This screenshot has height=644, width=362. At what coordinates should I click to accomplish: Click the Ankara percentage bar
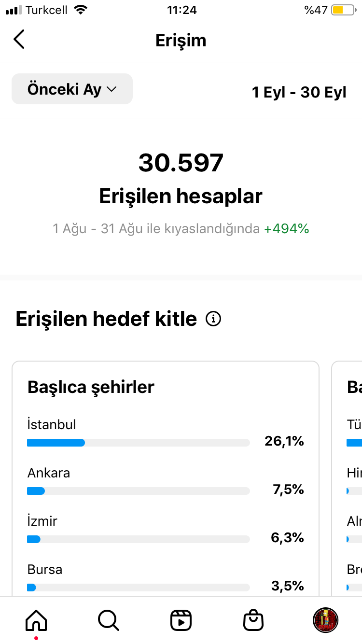click(139, 491)
